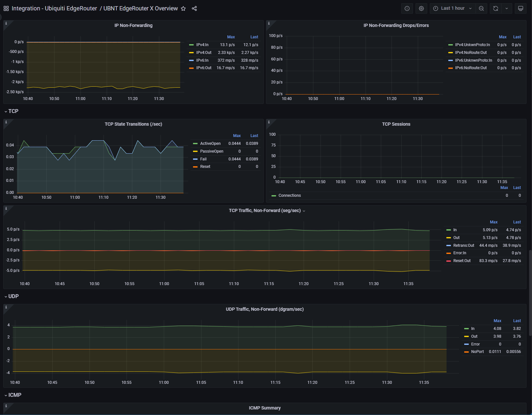Open info tooltip on IP Non-Forwarding panel
This screenshot has width=532, height=415.
tap(6, 23)
